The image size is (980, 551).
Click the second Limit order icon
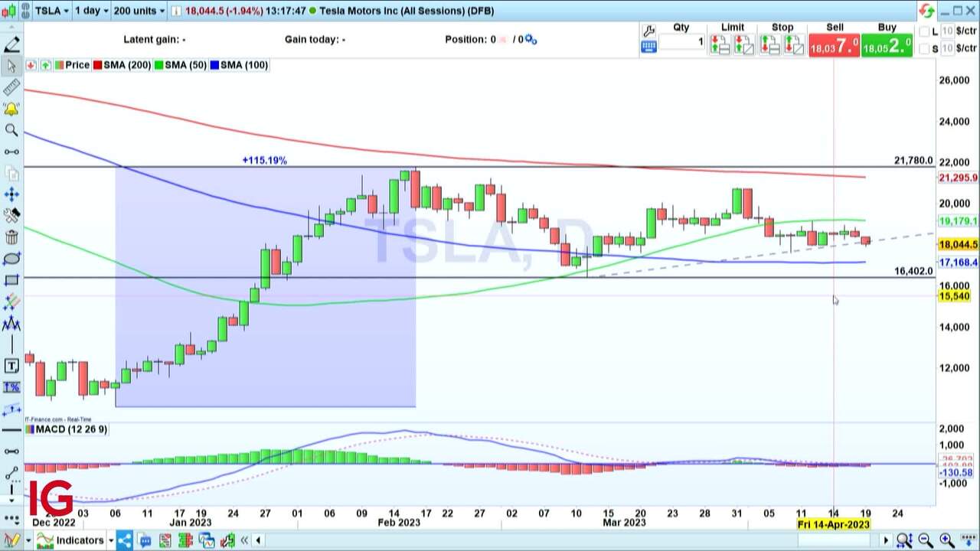pos(744,45)
